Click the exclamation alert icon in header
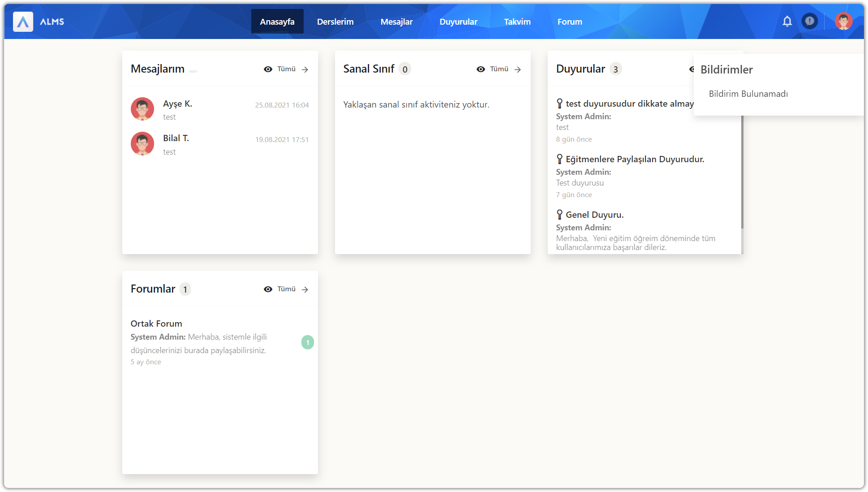 tap(809, 21)
